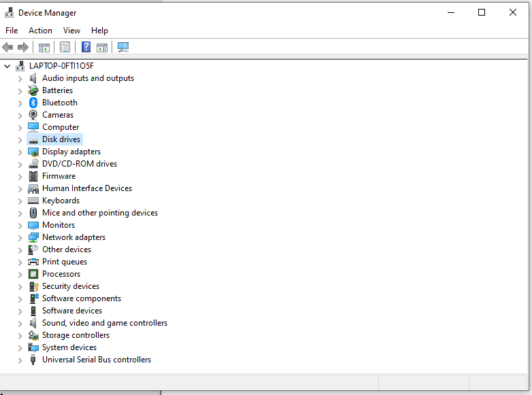Click the Other devices question-mark icon
The image size is (532, 395).
click(33, 250)
